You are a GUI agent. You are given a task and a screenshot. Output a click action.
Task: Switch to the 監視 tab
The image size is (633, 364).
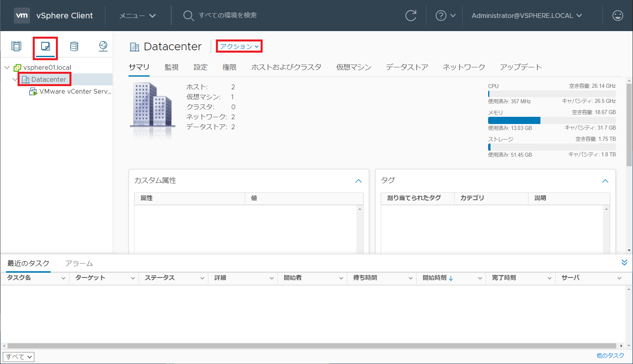(x=172, y=67)
